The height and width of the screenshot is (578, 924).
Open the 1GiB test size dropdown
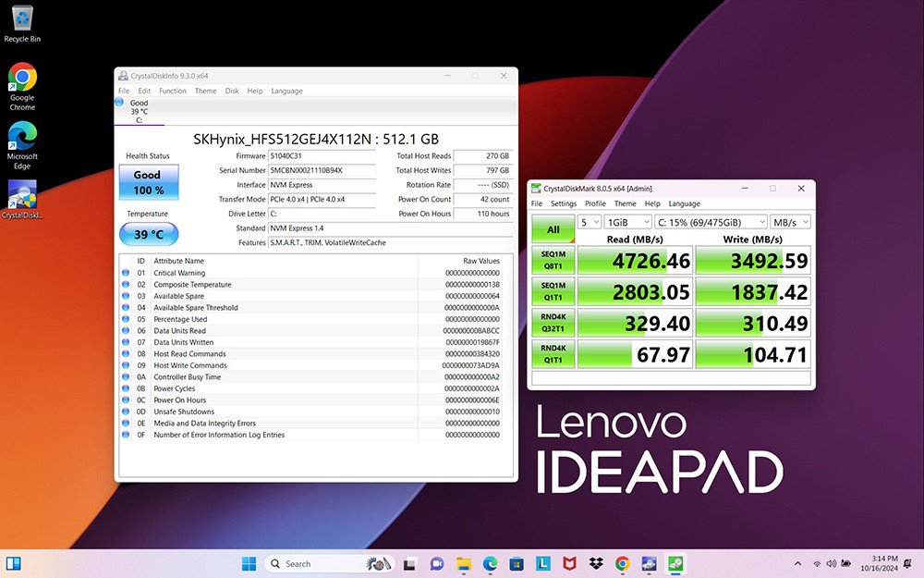(x=626, y=222)
